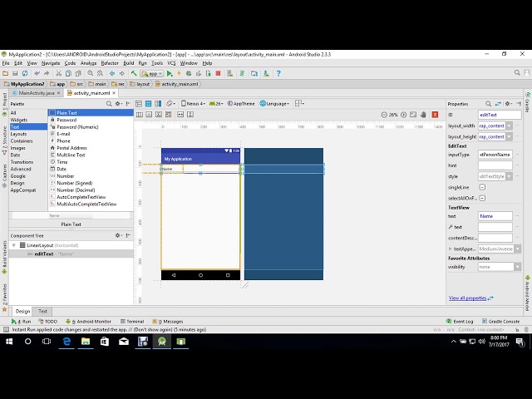Click the Find magnifier icon in toolbar
532x399 pixels.
pyautogui.click(x=91, y=73)
